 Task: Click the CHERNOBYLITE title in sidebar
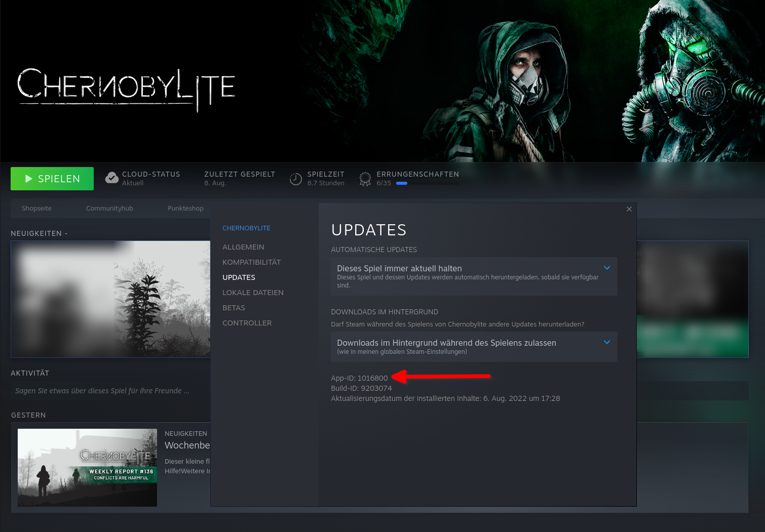pyautogui.click(x=246, y=228)
